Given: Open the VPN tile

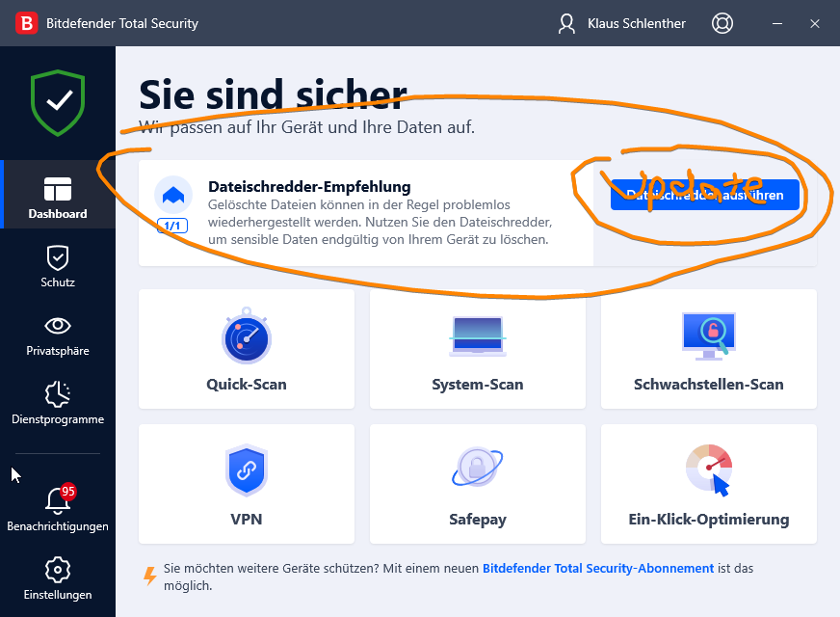Looking at the screenshot, I should (x=247, y=484).
